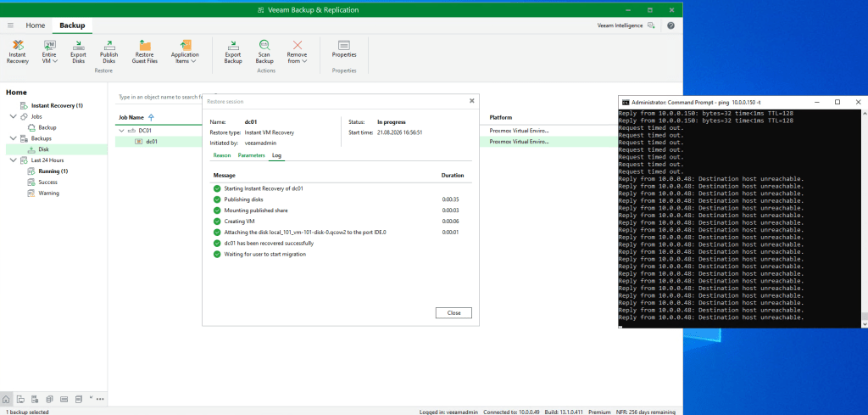Click the Close button in the dialog

coord(454,313)
